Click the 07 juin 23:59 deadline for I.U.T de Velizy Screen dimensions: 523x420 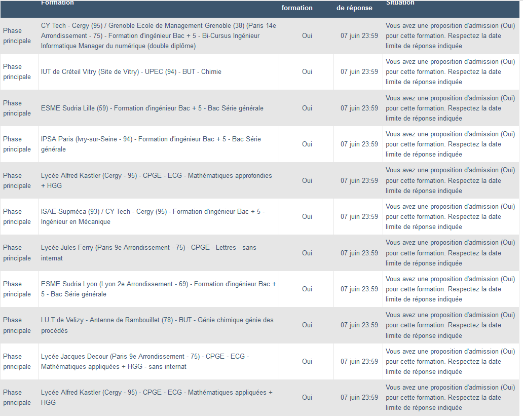pyautogui.click(x=359, y=325)
